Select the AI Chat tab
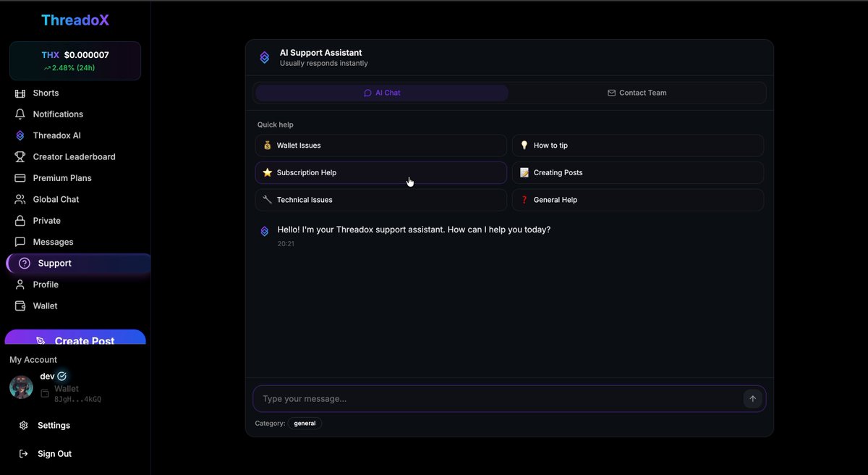This screenshot has width=868, height=475. [x=382, y=93]
